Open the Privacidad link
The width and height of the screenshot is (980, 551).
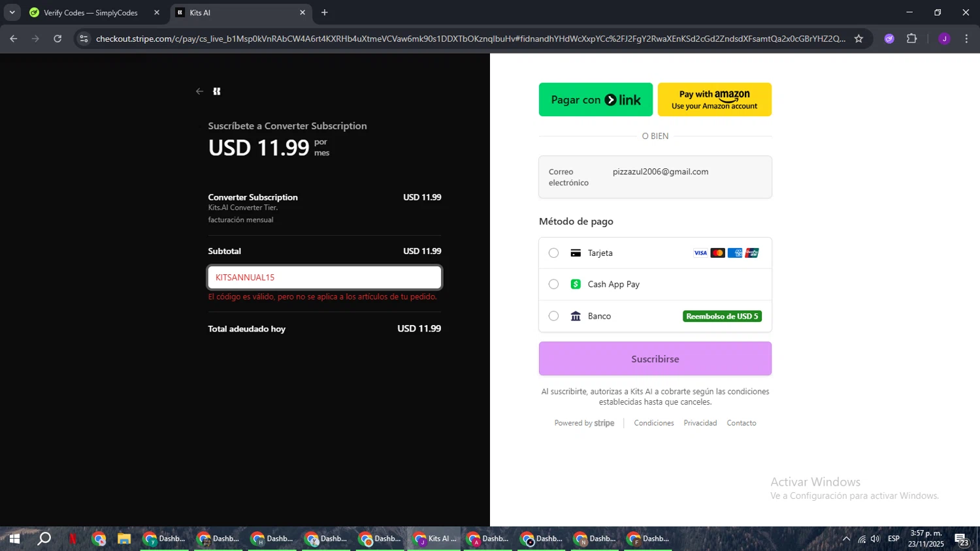700,423
